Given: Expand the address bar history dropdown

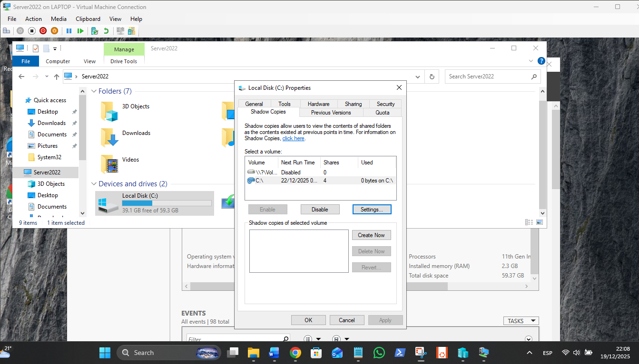Looking at the screenshot, I should point(417,77).
